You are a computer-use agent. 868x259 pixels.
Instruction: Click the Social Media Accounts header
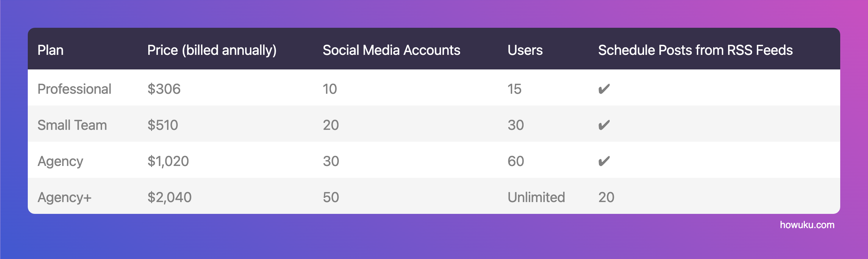coord(391,50)
